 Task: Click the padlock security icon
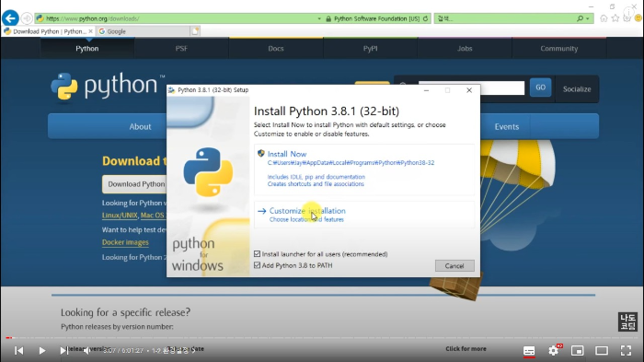tap(328, 18)
